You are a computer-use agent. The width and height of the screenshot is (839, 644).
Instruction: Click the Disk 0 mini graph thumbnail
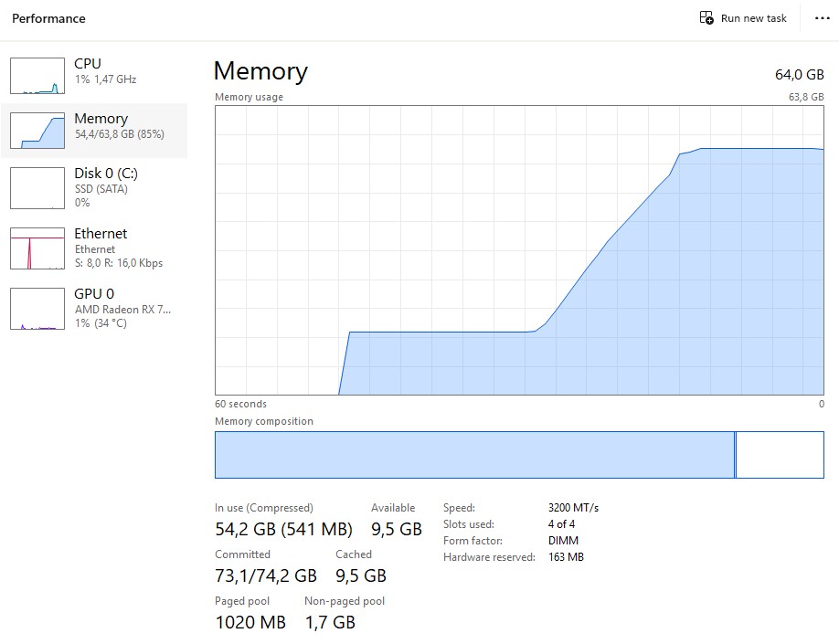click(x=37, y=186)
